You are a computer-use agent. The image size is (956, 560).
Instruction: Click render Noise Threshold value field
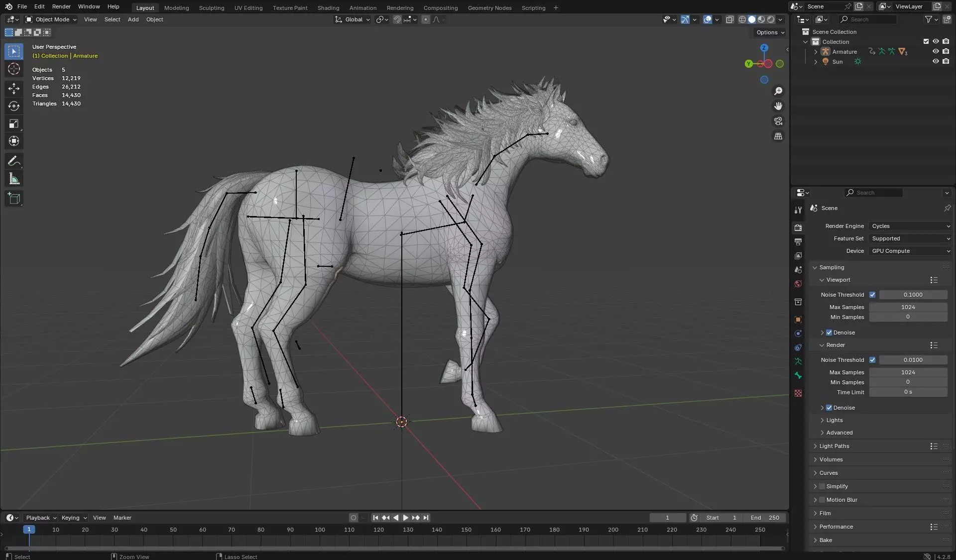click(x=913, y=360)
